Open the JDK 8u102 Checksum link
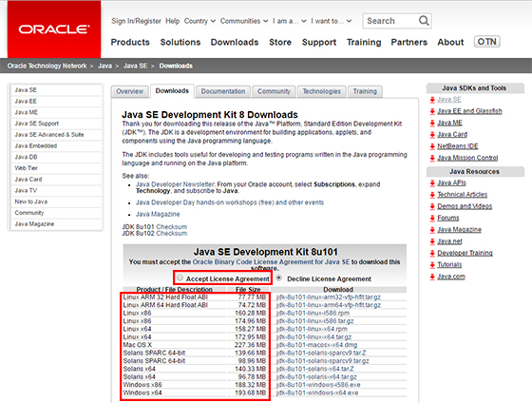This screenshot has height=403, width=532. (172, 233)
